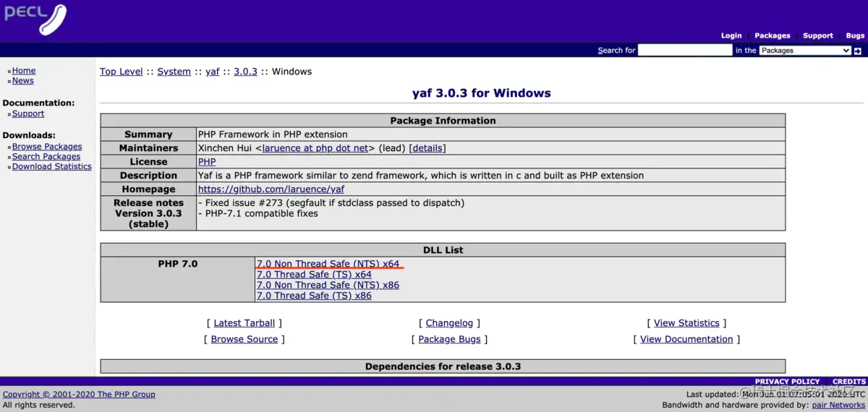Open the GitHub laruence/yaf homepage link
This screenshot has height=412, width=868.
271,189
